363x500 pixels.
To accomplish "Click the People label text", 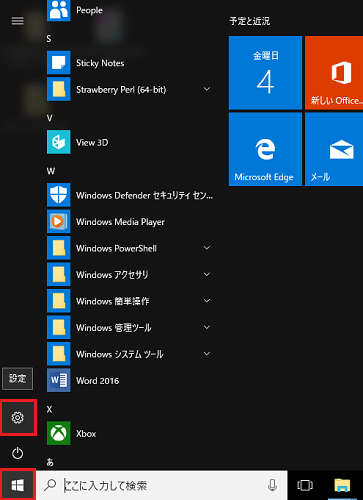I will click(89, 11).
